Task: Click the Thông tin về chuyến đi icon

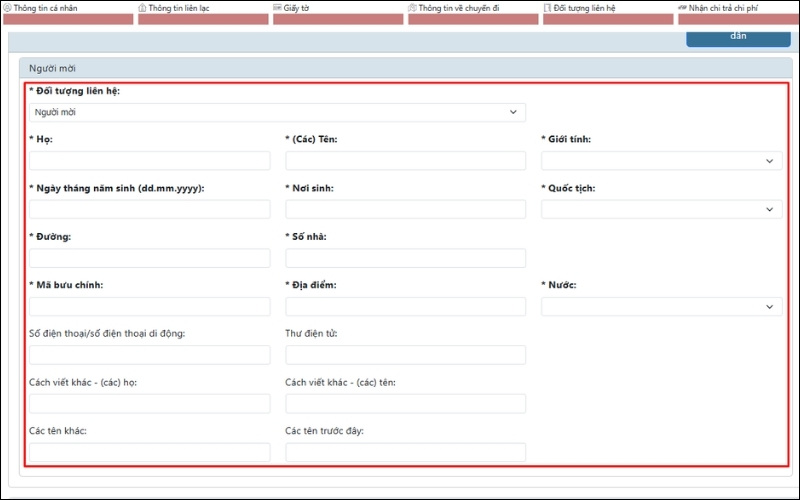Action: click(x=412, y=7)
